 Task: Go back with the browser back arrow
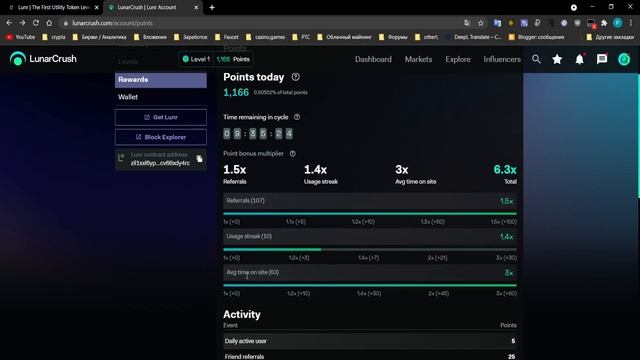[9, 23]
